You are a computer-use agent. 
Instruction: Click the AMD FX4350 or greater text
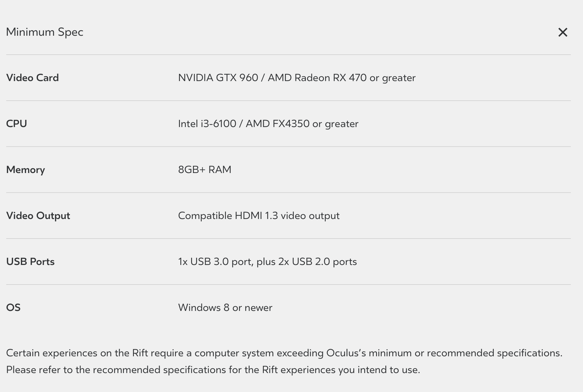(x=302, y=124)
